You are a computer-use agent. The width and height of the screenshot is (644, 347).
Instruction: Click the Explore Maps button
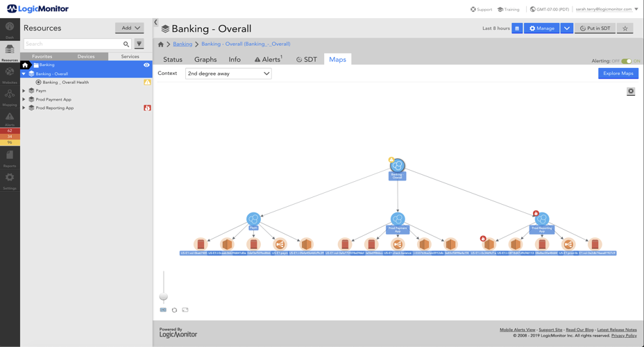[618, 73]
